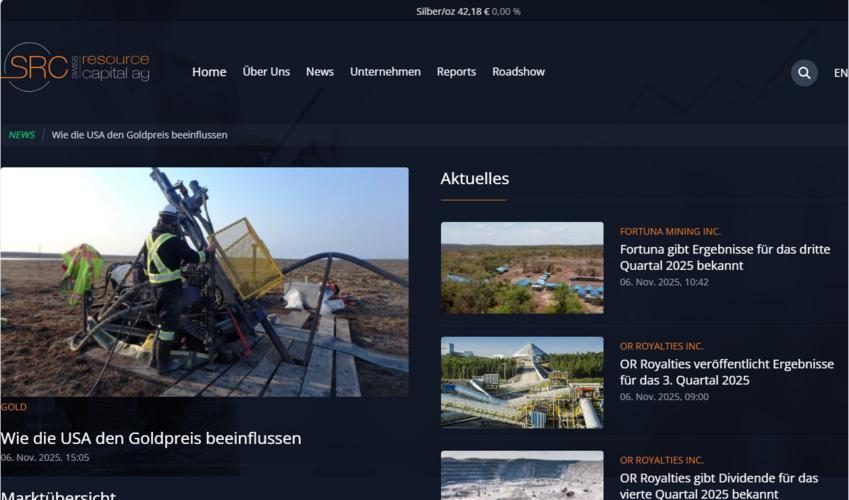Open OR Royalties veröffentlicht Ergebnisse article
The height and width of the screenshot is (500, 849).
pos(727,372)
